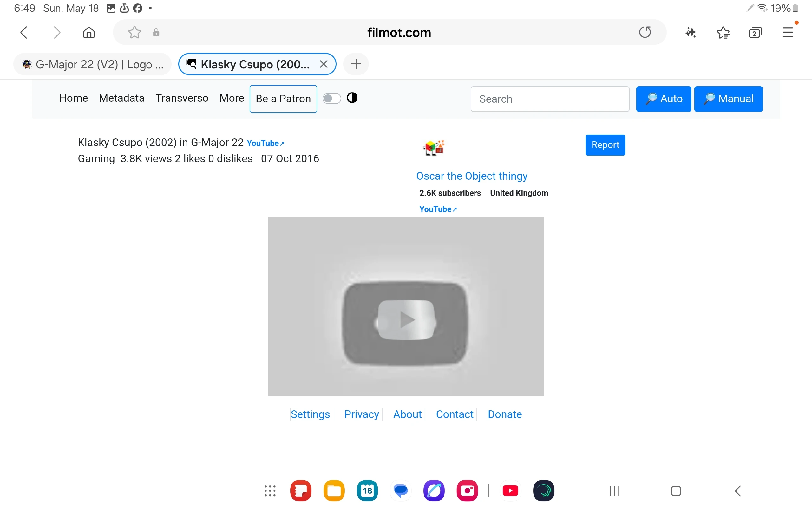Open the AI sparkle assistant icon
The height and width of the screenshot is (507, 812).
pos(691,33)
